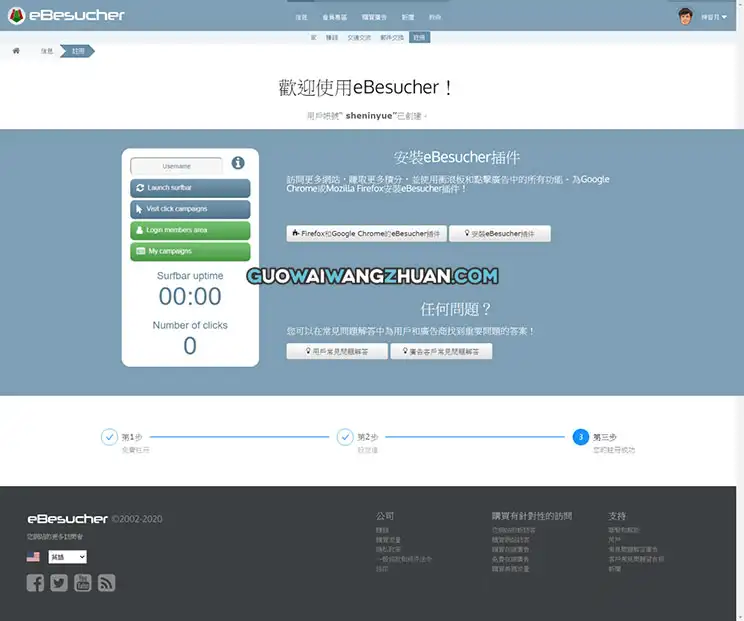Viewport: 744px width, 621px height.
Task: Open the account dropdown arrow beside username
Action: click(724, 17)
